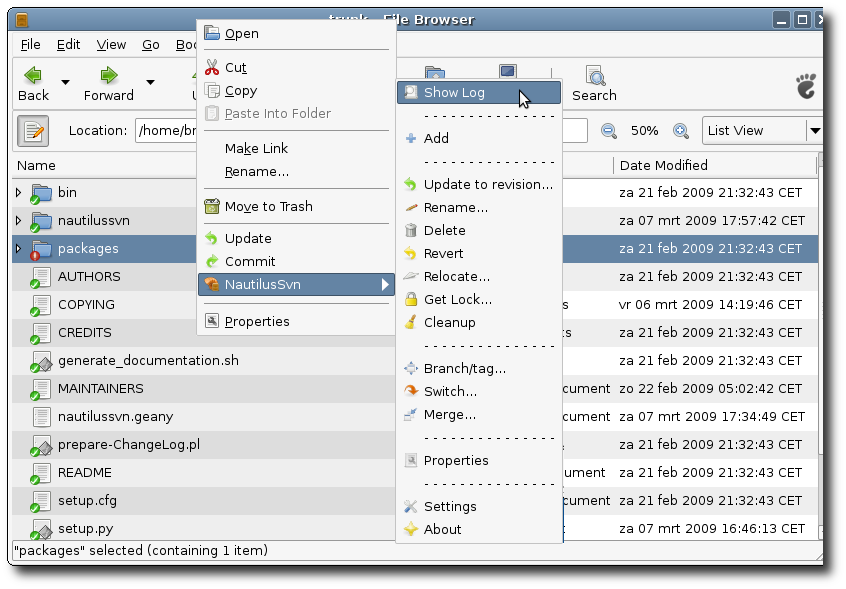Select Rename... in the left context menu
The image size is (846, 589).
pos(257,172)
